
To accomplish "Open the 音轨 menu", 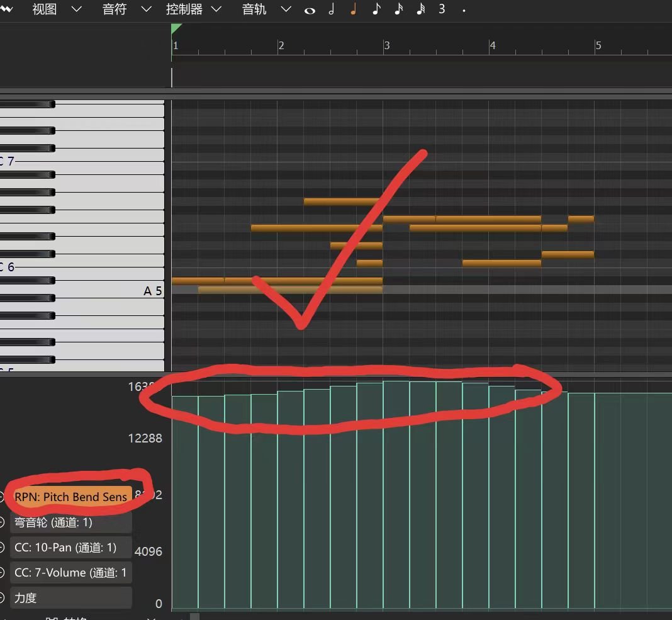I will click(254, 9).
